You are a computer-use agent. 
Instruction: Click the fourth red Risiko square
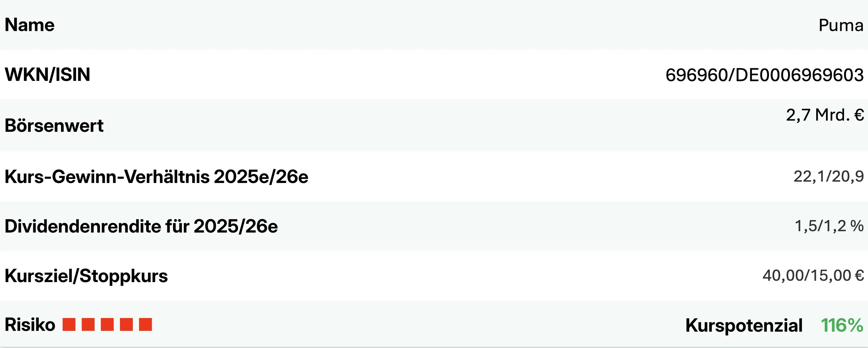126,324
